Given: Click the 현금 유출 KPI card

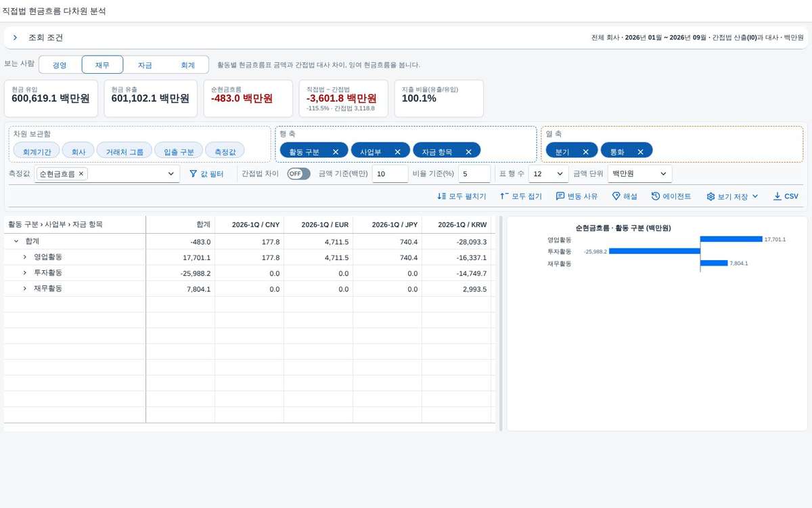Looking at the screenshot, I should pyautogui.click(x=150, y=98).
